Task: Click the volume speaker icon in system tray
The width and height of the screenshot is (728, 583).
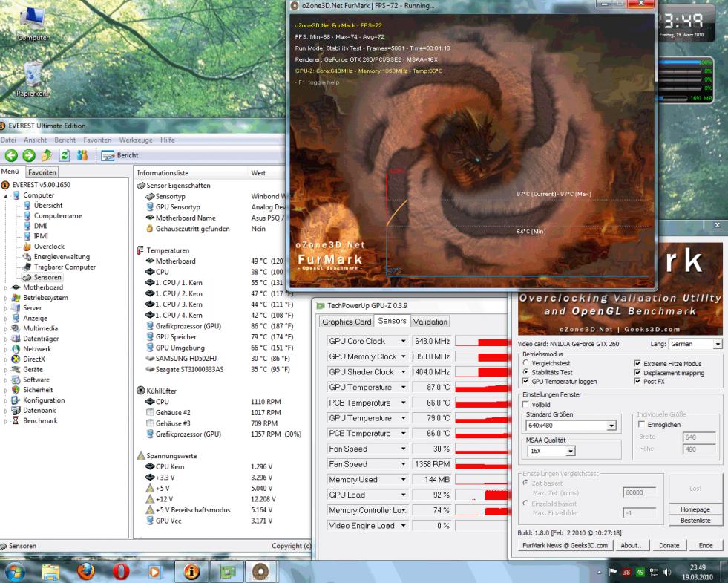Action: click(667, 573)
